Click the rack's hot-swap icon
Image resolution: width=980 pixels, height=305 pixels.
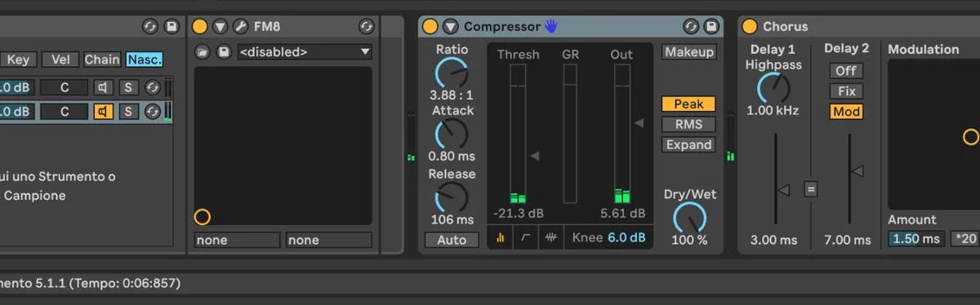coord(149,26)
